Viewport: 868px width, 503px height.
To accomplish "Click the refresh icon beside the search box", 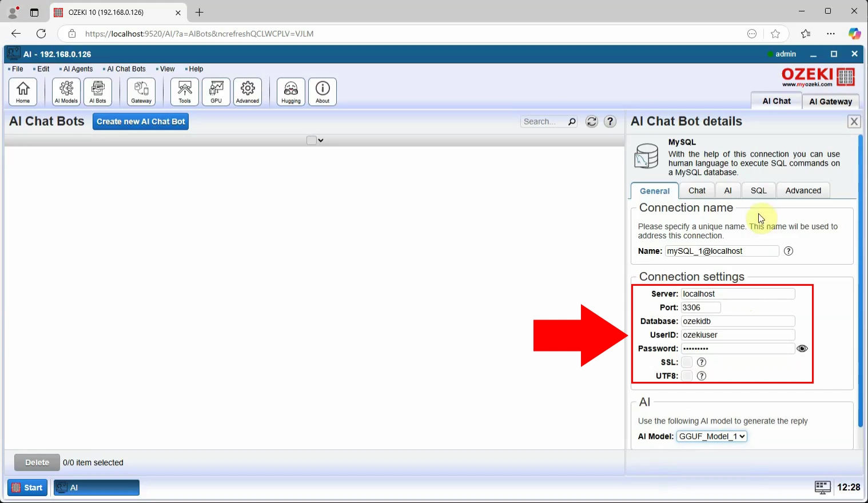I will click(x=592, y=121).
